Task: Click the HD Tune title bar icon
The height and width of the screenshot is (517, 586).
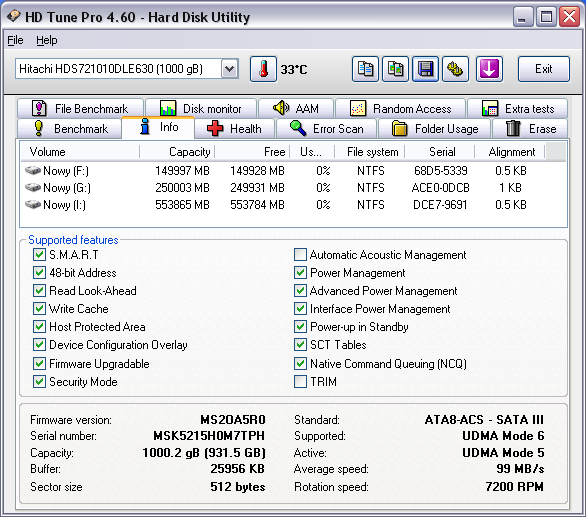Action: [13, 16]
